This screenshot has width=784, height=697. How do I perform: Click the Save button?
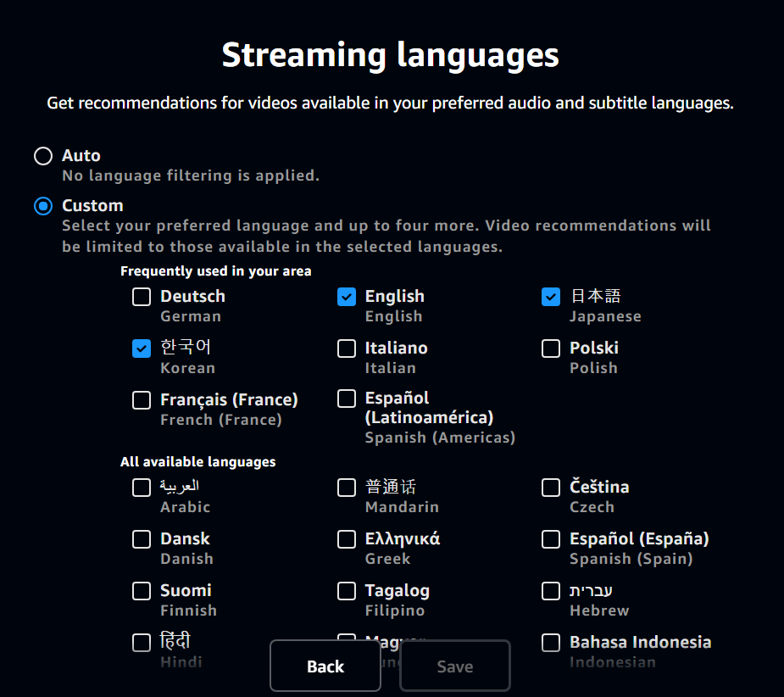click(x=455, y=666)
